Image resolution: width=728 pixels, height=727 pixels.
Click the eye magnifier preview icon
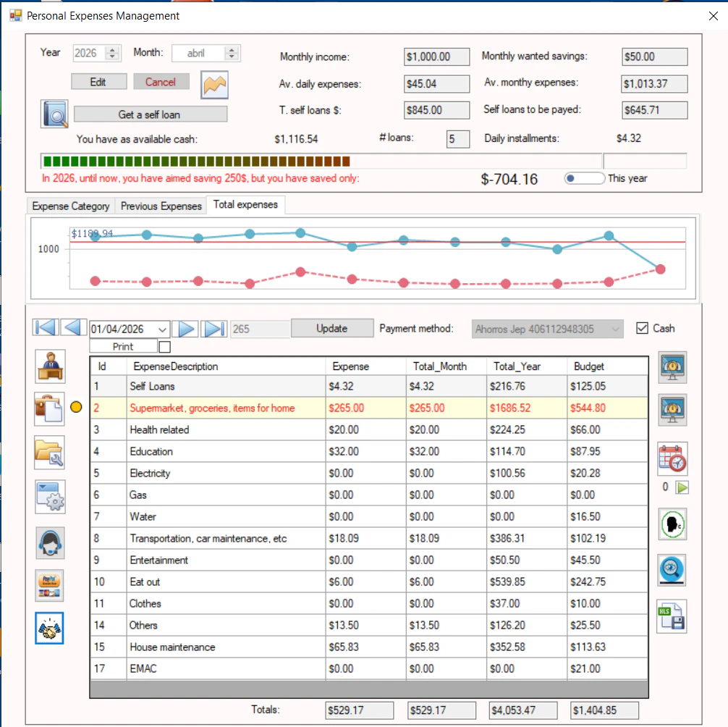pos(672,570)
